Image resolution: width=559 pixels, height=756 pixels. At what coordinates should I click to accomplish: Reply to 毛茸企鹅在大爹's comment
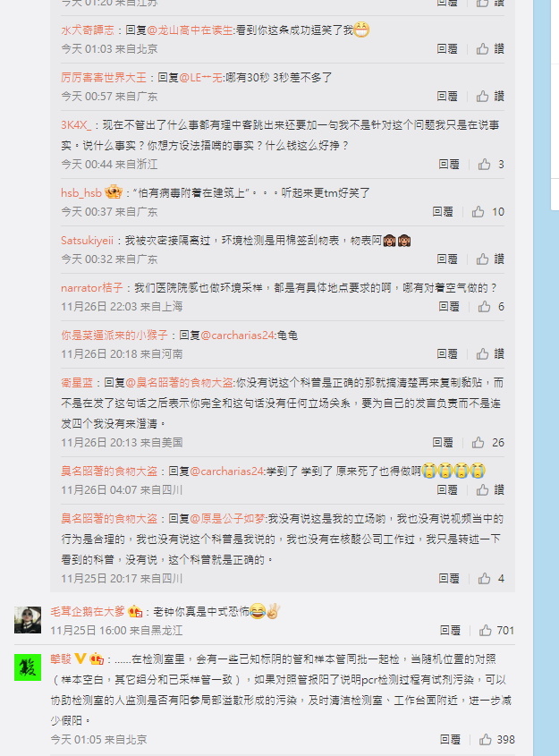[450, 631]
